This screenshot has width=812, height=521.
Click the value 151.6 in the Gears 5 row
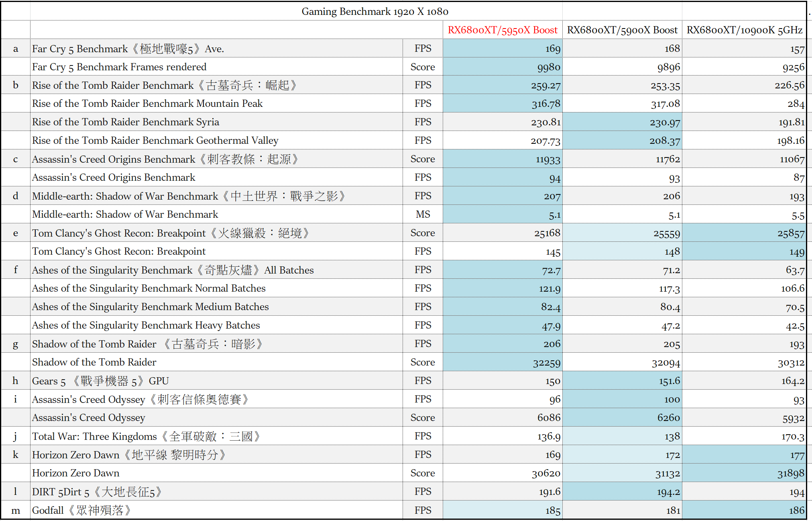point(670,381)
